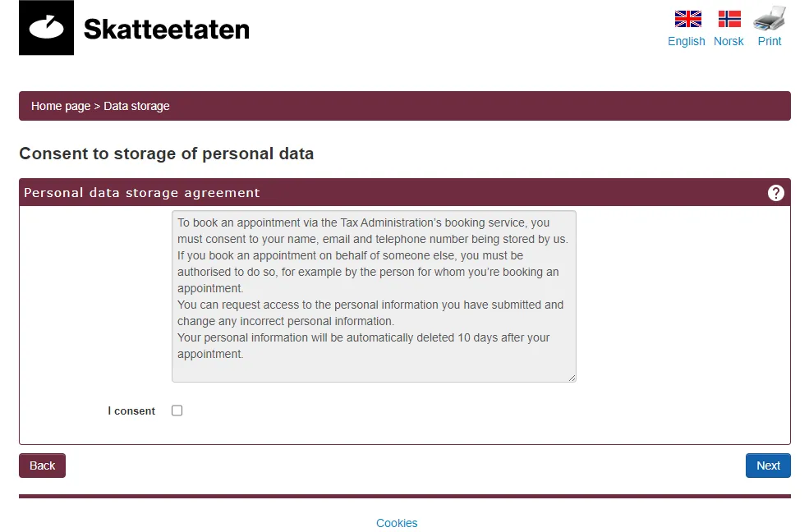Tick the I consent checkbox
809x532 pixels.
(177, 410)
